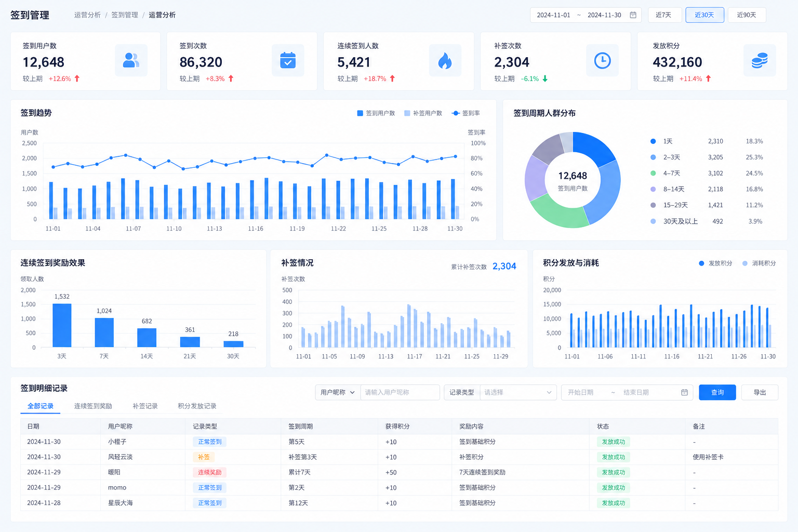Open the calendar icon in top date range
The image size is (798, 532).
633,15
